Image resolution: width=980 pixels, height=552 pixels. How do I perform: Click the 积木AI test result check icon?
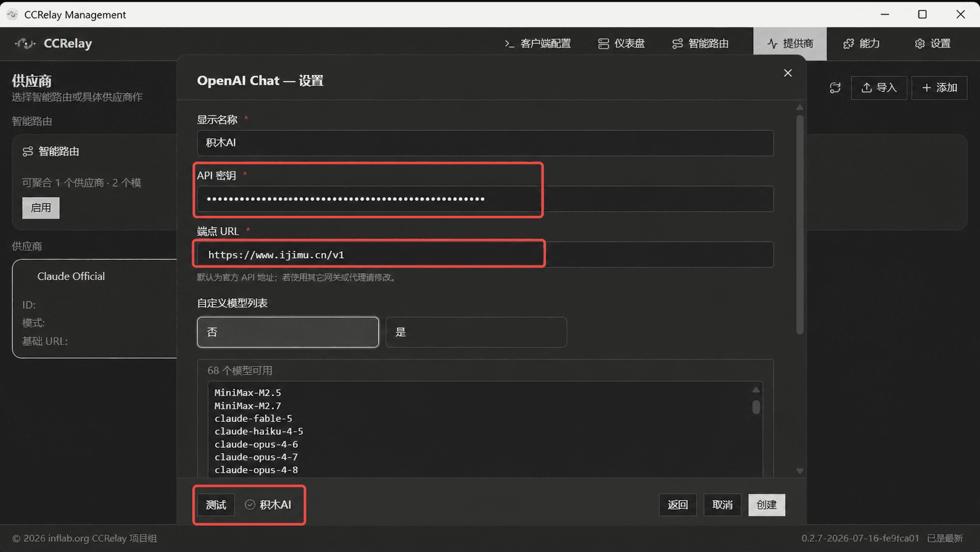[250, 505]
